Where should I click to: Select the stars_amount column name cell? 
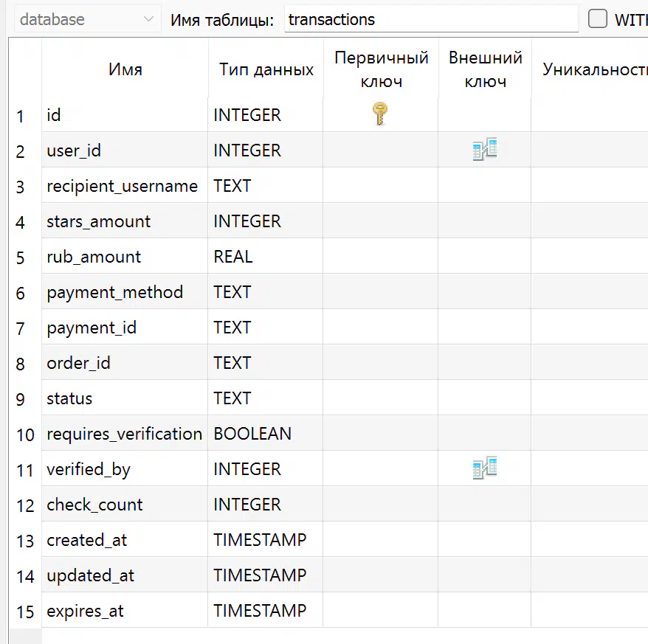[125, 221]
